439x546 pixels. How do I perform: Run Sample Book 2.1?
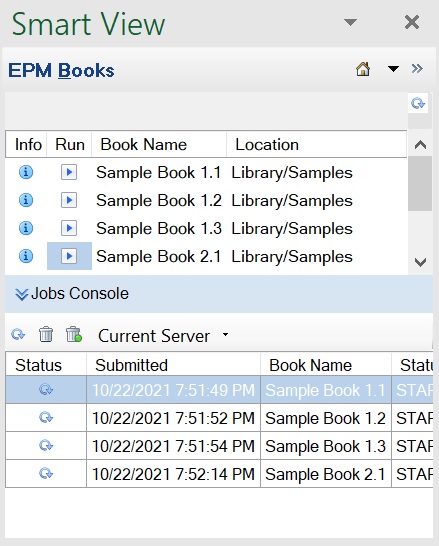coord(69,256)
